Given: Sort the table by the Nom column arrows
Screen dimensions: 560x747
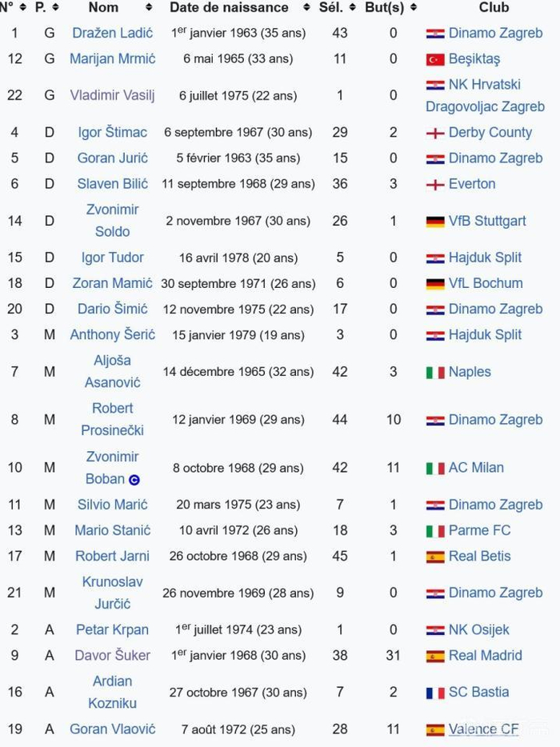Looking at the screenshot, I should pos(149,8).
